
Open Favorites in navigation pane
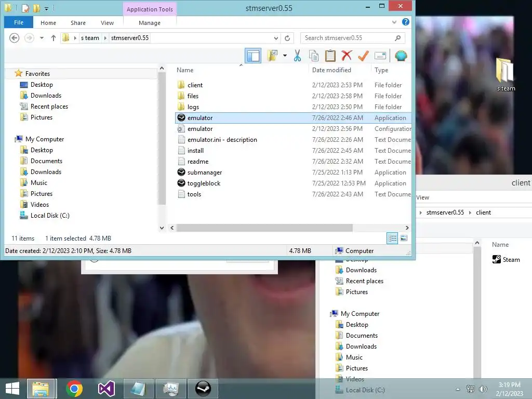(x=37, y=74)
